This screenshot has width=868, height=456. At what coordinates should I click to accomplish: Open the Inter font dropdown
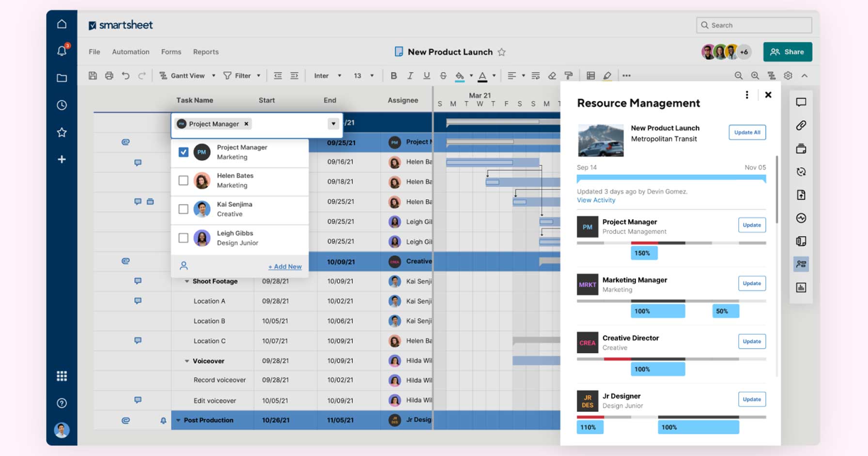coord(327,76)
